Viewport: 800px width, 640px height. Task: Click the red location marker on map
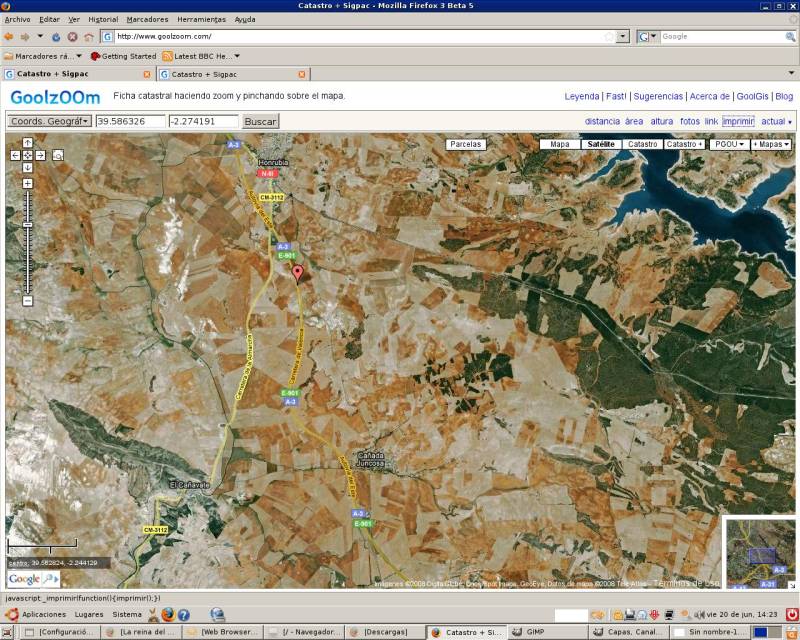click(296, 274)
